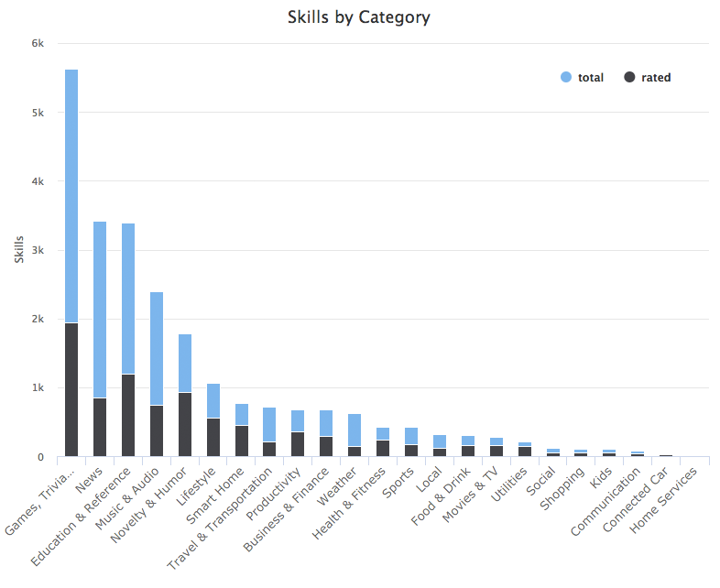This screenshot has width=720, height=588.
Task: Toggle the 'rated' series in legend
Action: (656, 78)
